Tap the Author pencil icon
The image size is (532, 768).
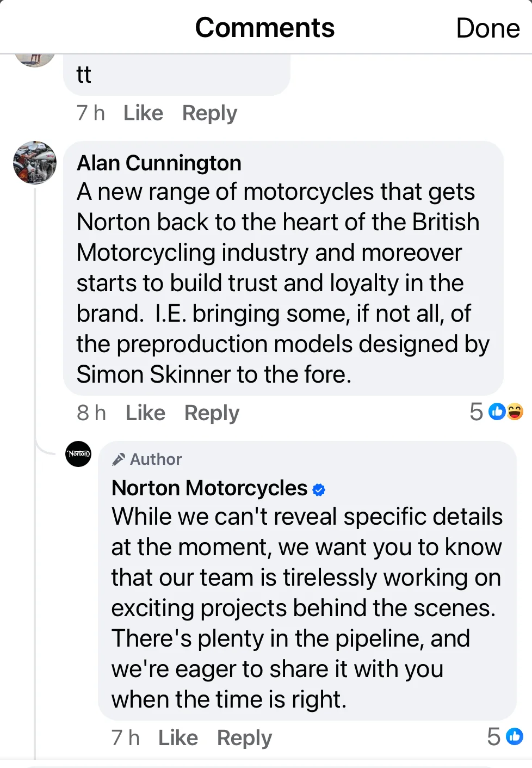click(118, 459)
